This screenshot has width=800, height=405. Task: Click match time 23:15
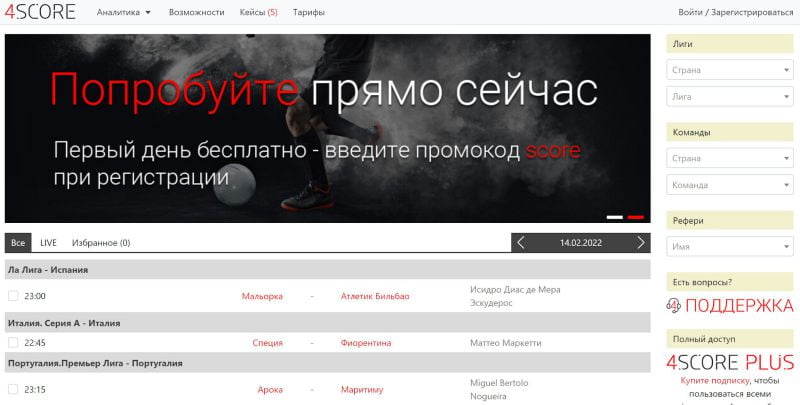[x=35, y=389]
